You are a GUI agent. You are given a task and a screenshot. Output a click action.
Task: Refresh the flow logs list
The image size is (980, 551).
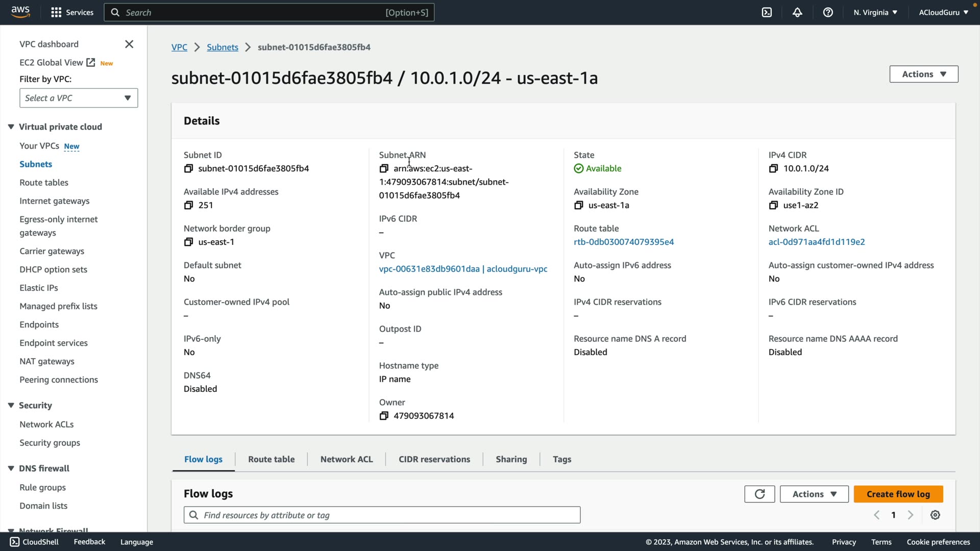pyautogui.click(x=759, y=494)
